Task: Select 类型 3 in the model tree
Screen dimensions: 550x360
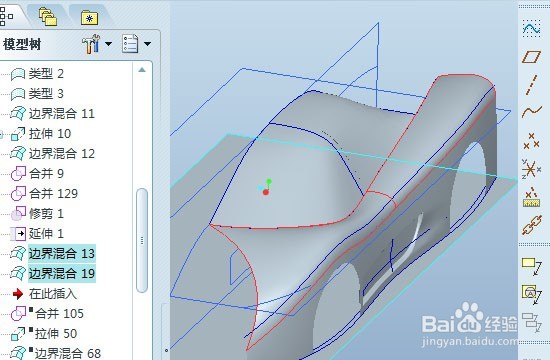Action: coord(46,94)
